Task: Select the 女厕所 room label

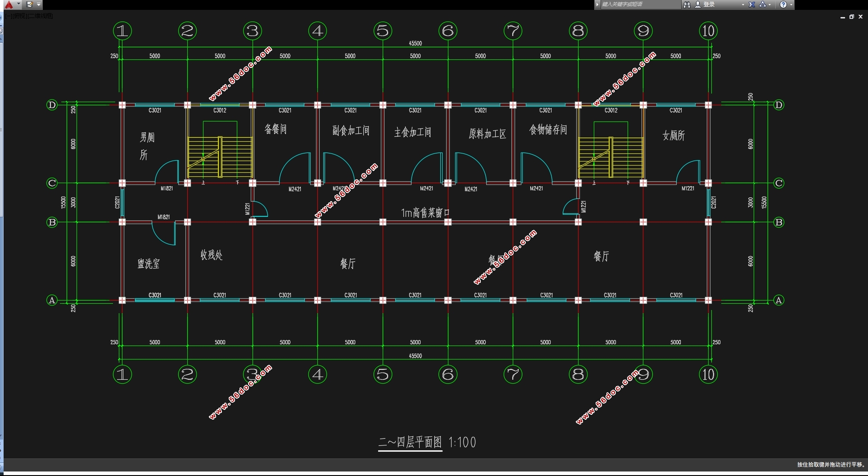Action: point(674,135)
